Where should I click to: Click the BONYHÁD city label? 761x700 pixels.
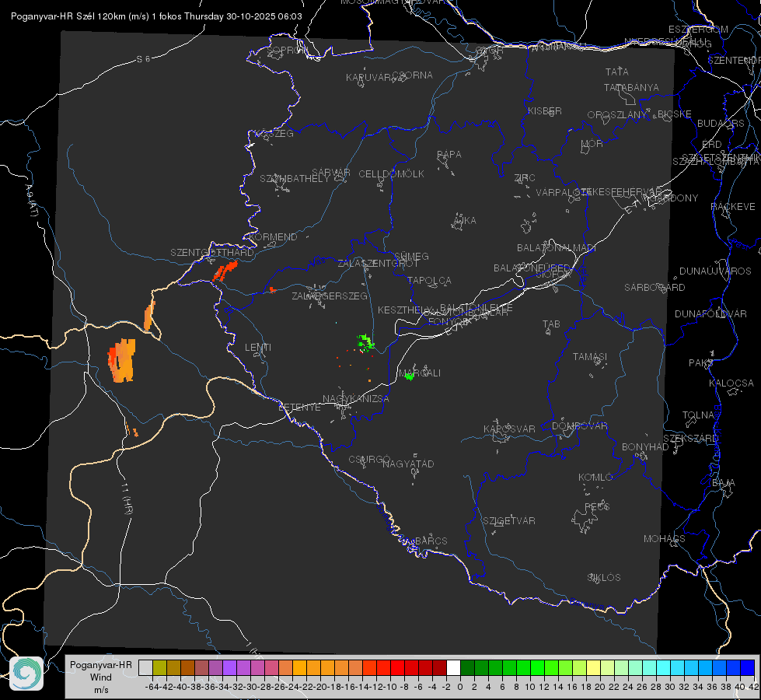pos(645,447)
